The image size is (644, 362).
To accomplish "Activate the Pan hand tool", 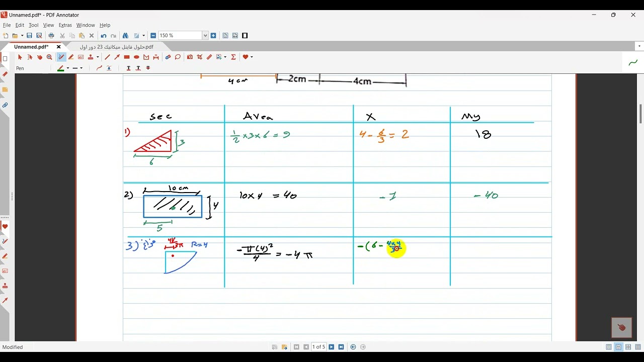I will click(x=40, y=57).
